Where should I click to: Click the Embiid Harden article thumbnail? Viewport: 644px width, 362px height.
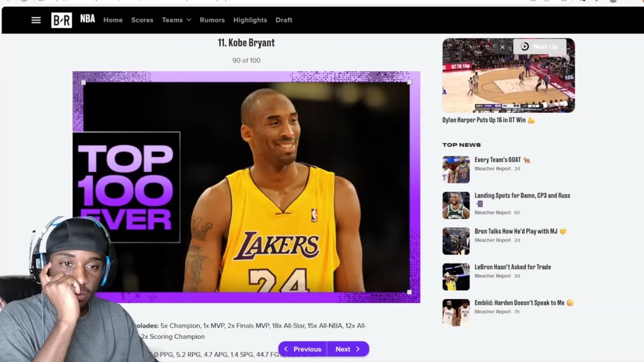pos(456,312)
